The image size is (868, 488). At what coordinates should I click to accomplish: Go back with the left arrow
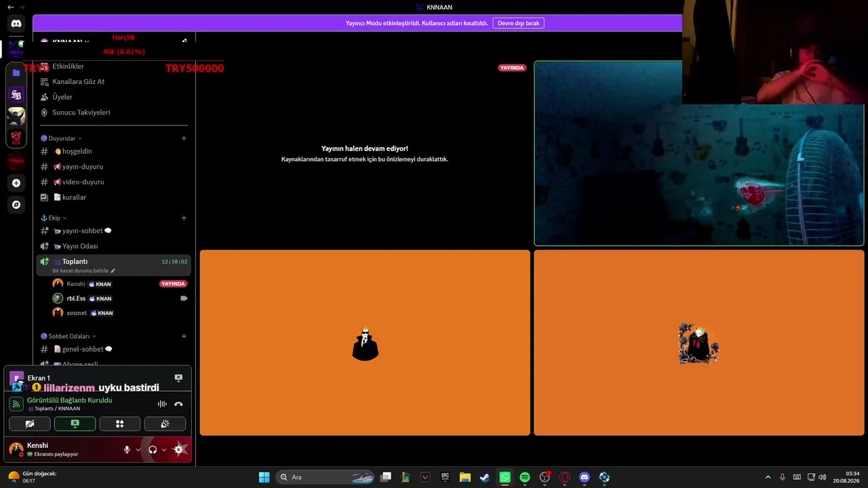(x=10, y=7)
